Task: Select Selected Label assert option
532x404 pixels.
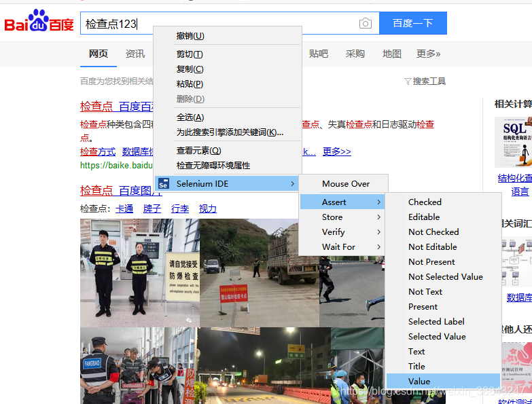Action: click(443, 321)
